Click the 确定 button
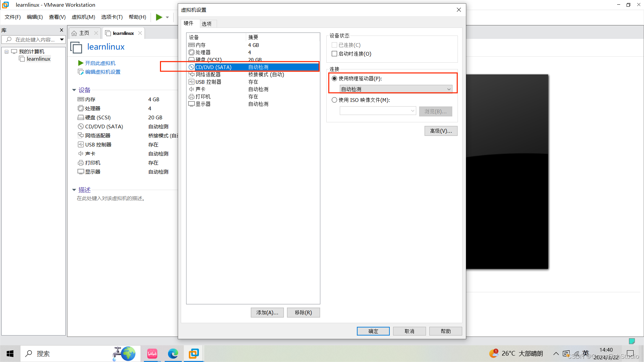Image resolution: width=644 pixels, height=362 pixels. tap(373, 331)
